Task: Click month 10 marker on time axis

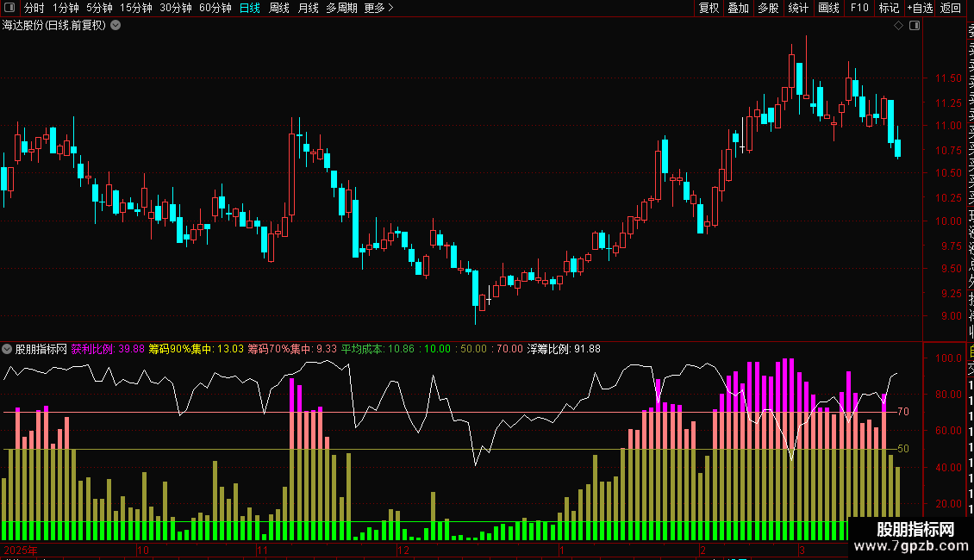Action: click(143, 550)
